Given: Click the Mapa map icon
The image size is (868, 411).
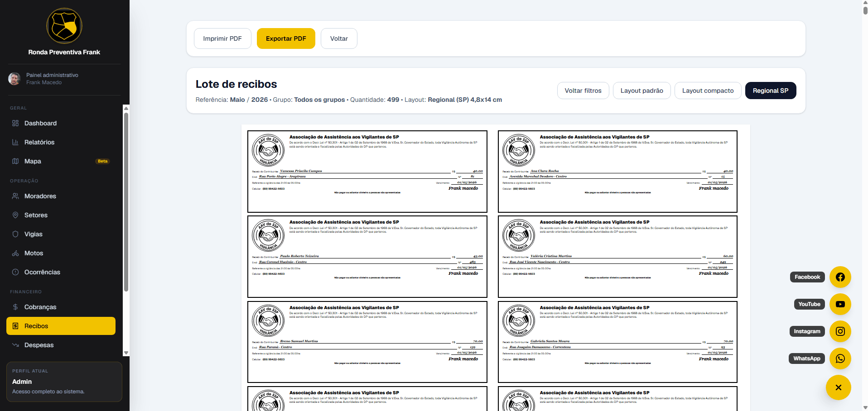Looking at the screenshot, I should pyautogui.click(x=15, y=161).
